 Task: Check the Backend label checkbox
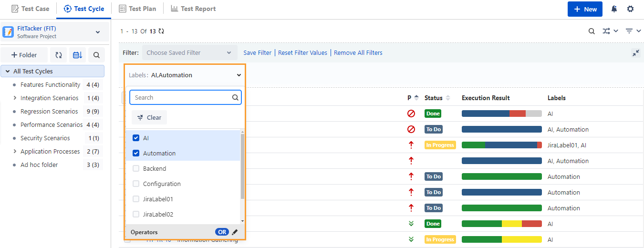pos(136,168)
